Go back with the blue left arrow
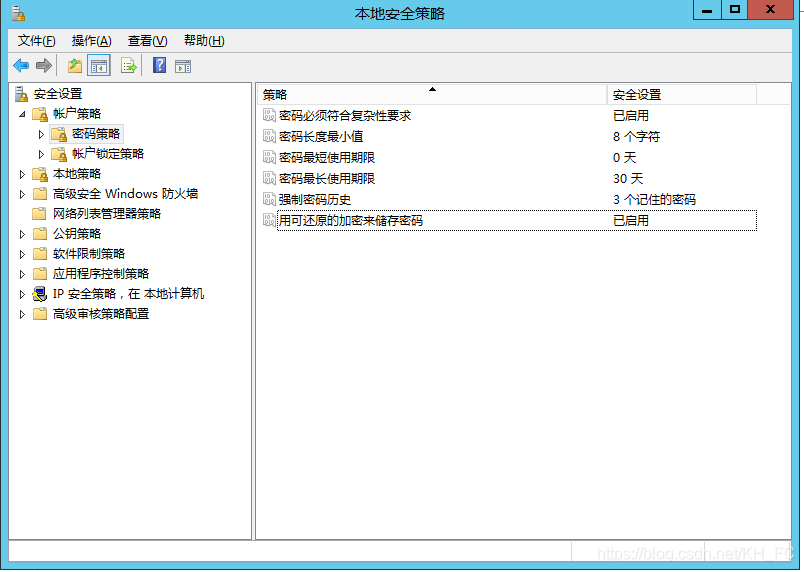This screenshot has height=572, width=804. [21, 66]
